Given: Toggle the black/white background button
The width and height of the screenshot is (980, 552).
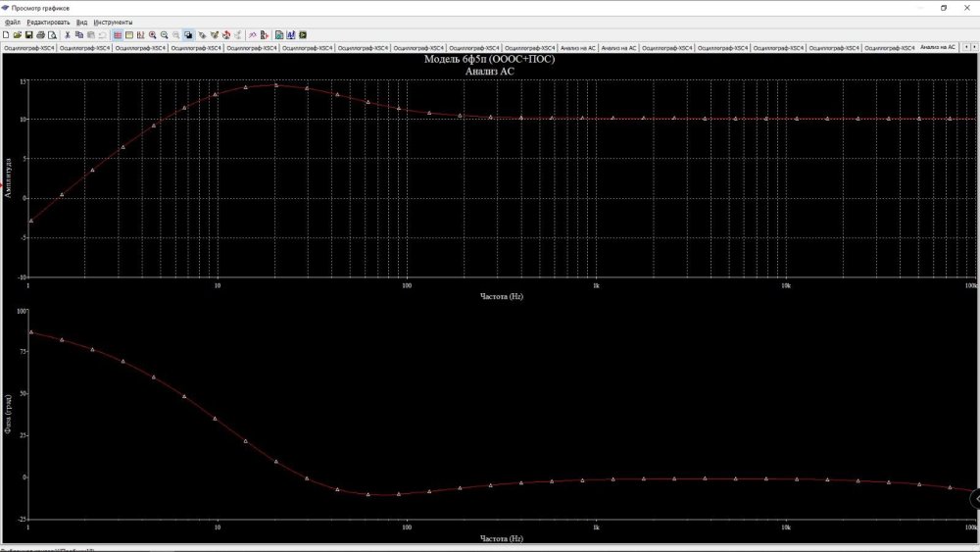Looking at the screenshot, I should (188, 34).
